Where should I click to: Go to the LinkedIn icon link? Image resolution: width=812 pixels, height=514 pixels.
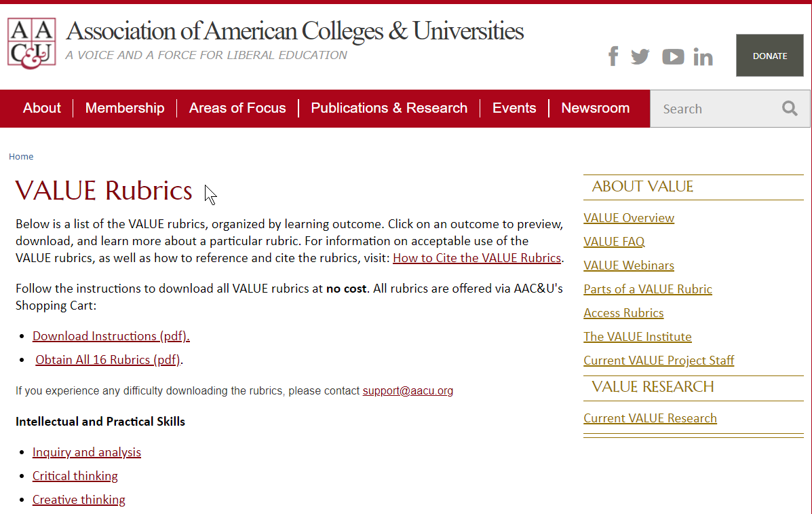(x=703, y=56)
